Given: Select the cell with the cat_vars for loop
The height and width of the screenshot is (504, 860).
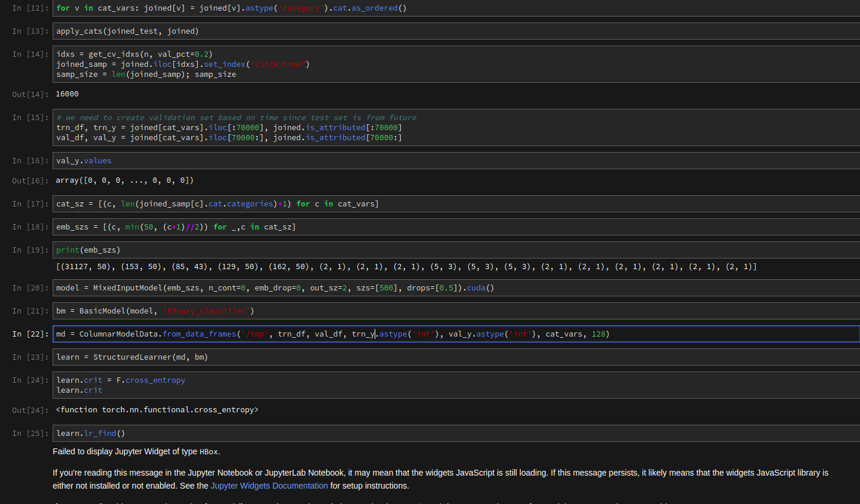Looking at the screenshot, I should tap(456, 8).
